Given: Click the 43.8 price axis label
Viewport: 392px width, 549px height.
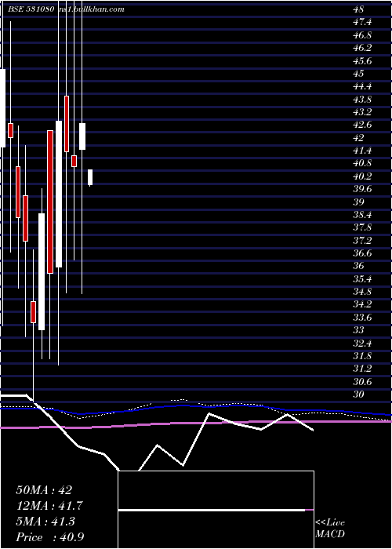Looking at the screenshot, I should coord(362,100).
